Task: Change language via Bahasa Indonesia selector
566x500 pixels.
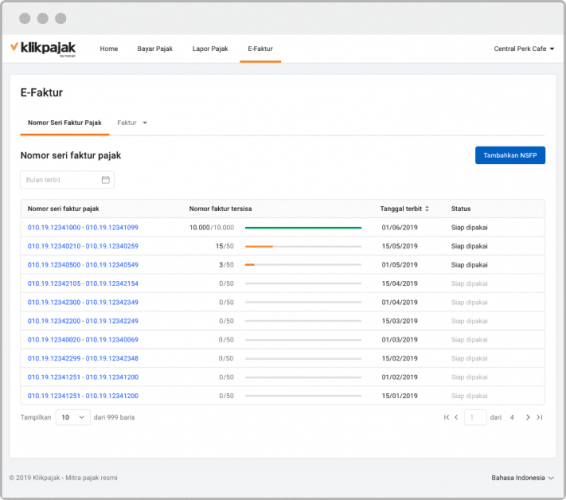Action: pos(522,478)
